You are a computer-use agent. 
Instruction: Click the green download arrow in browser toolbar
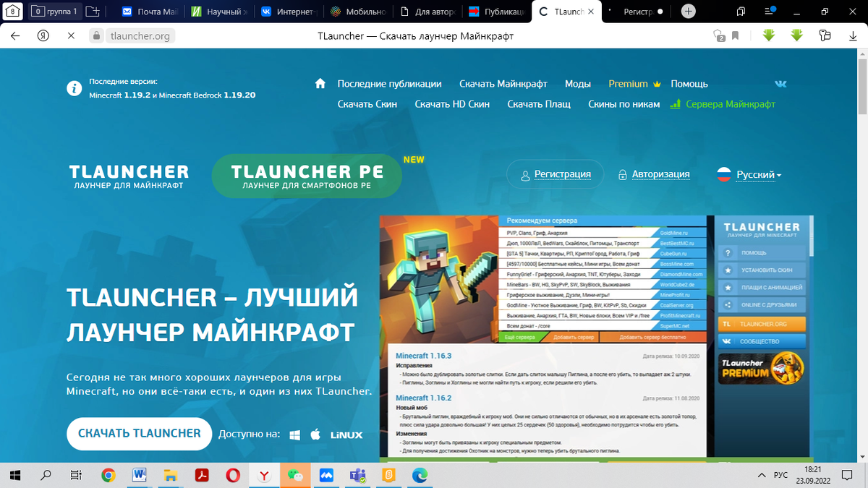coord(768,34)
